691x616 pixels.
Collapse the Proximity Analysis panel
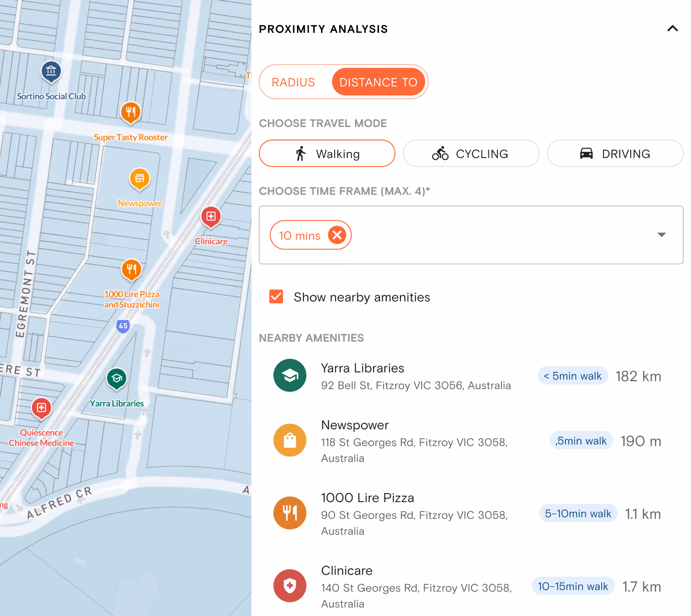point(673,29)
